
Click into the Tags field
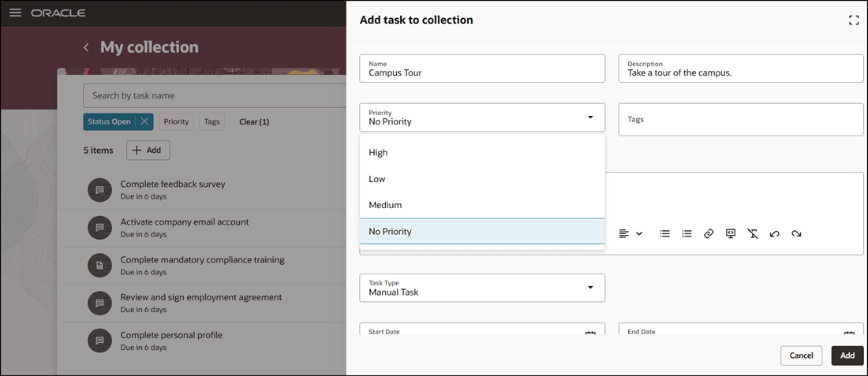(741, 120)
